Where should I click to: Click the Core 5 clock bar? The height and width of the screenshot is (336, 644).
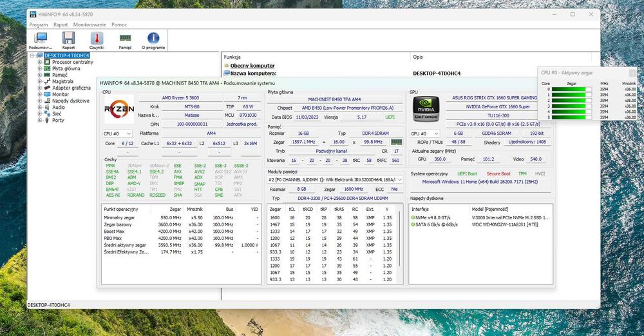coord(572,117)
